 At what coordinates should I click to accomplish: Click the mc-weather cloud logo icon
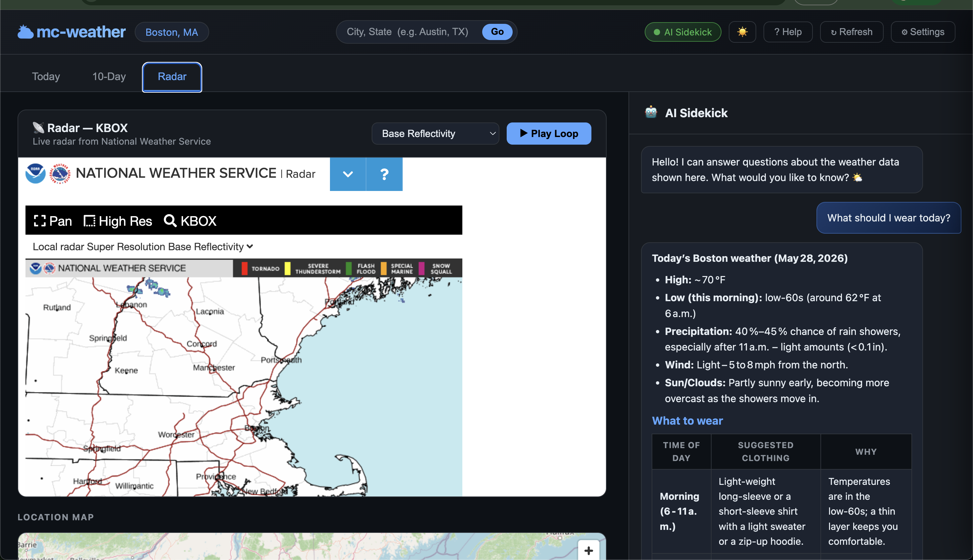point(25,32)
